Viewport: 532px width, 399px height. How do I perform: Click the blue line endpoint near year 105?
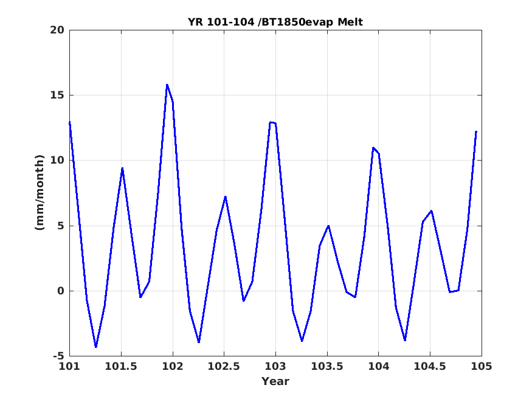tap(476, 131)
